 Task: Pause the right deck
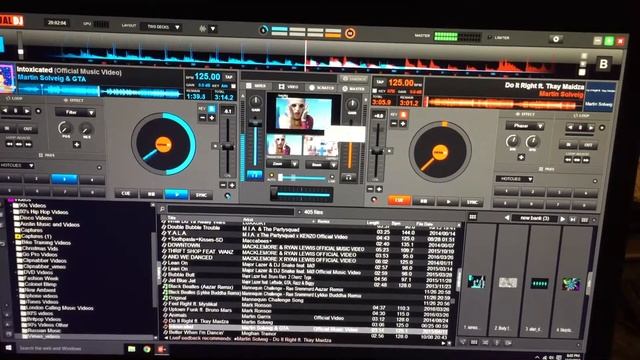(x=423, y=201)
